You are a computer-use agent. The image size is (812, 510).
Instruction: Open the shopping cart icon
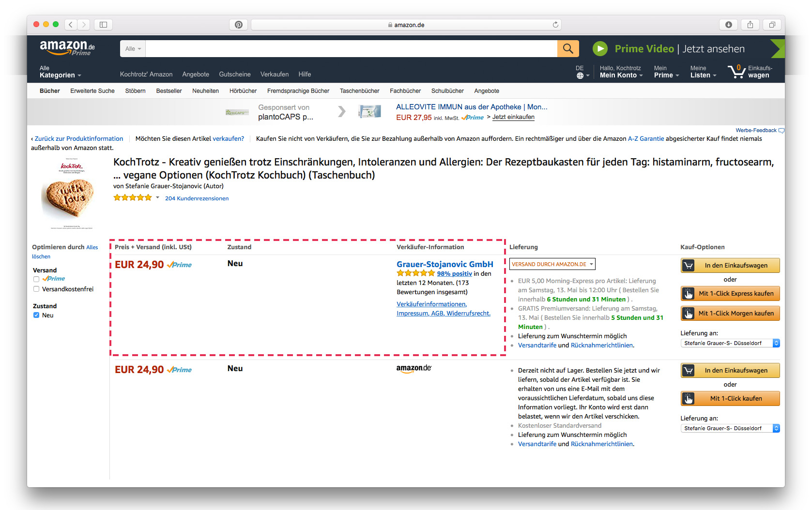pyautogui.click(x=736, y=72)
